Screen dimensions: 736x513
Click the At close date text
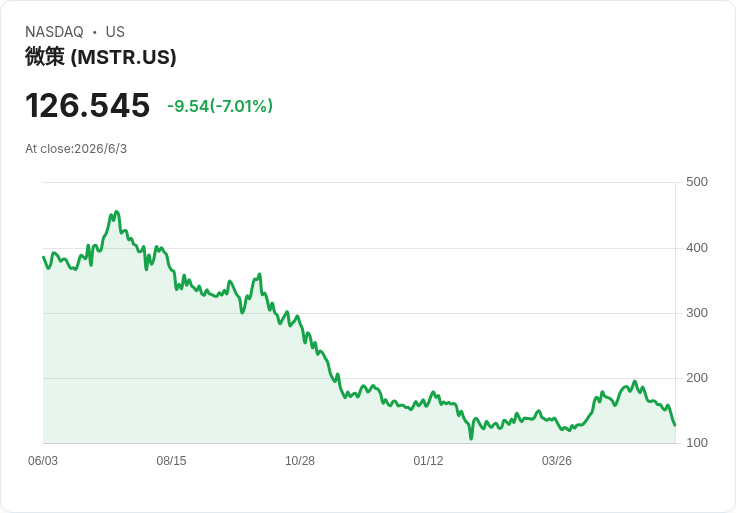76,149
